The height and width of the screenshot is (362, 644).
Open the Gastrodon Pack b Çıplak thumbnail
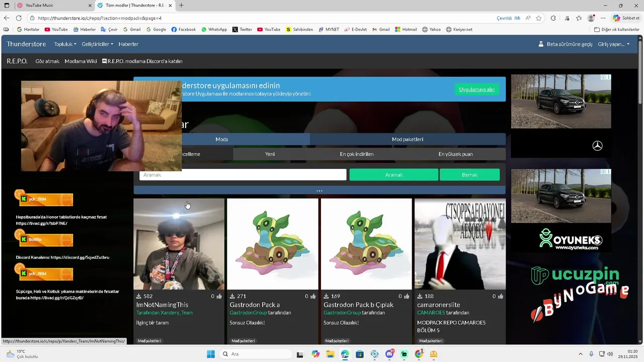tap(366, 244)
